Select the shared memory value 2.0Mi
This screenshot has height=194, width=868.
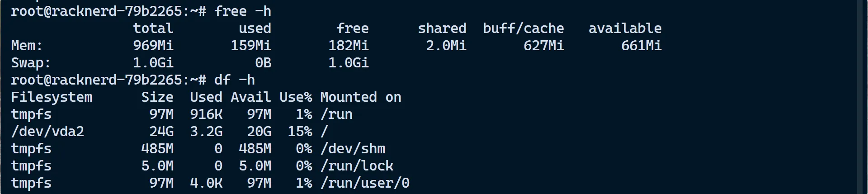446,46
